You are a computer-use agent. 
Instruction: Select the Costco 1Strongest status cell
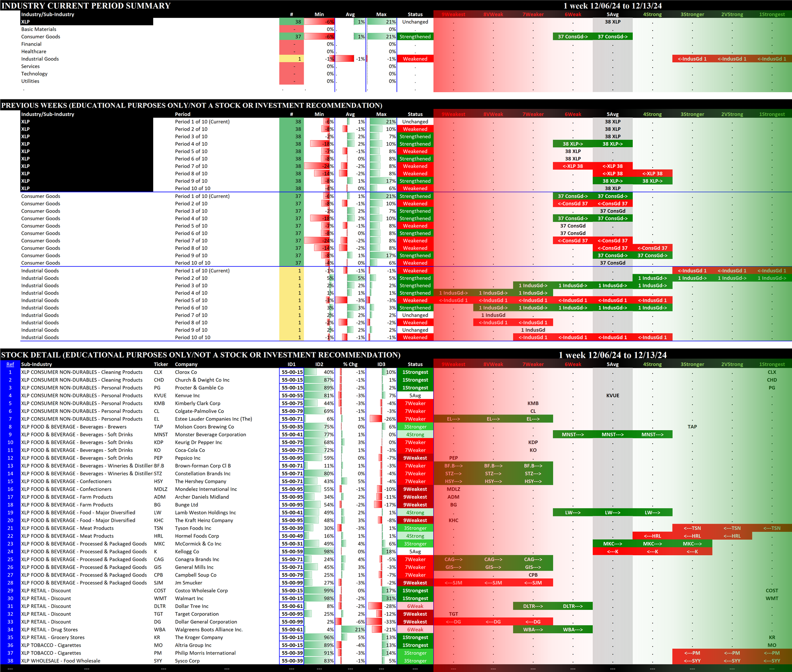[x=415, y=590]
